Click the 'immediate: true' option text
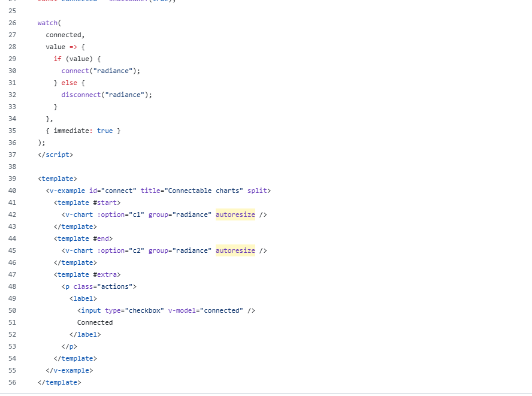This screenshot has width=532, height=396. click(83, 131)
